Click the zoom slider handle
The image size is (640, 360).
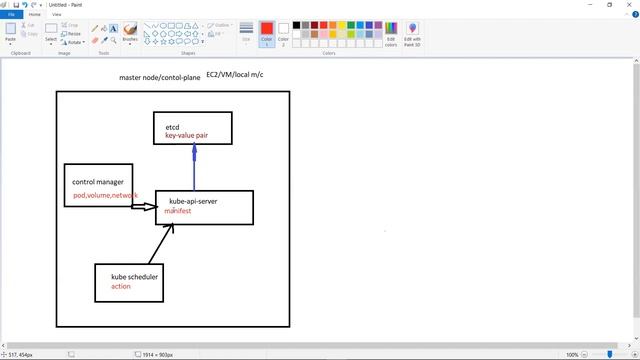click(x=610, y=355)
